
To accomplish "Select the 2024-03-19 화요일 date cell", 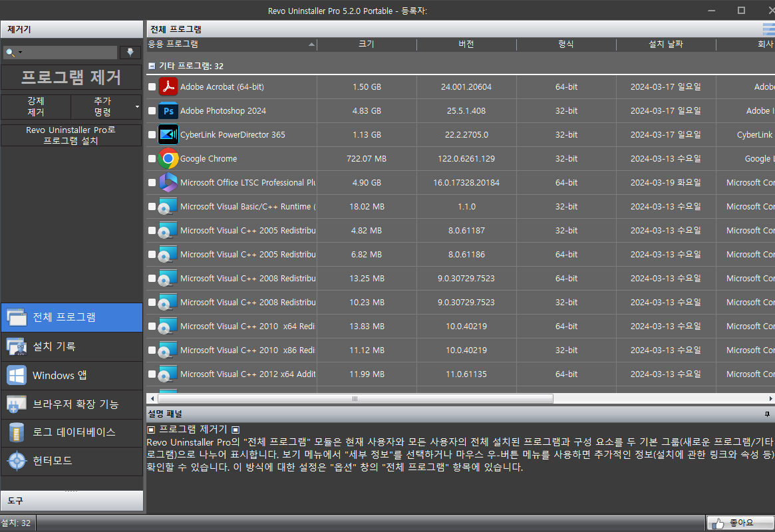I will pos(666,183).
